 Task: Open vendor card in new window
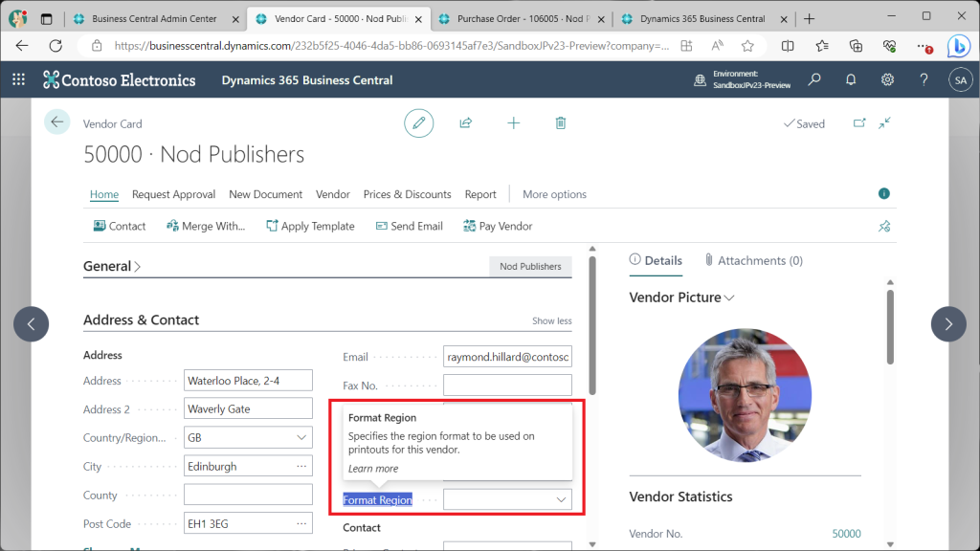(x=859, y=123)
